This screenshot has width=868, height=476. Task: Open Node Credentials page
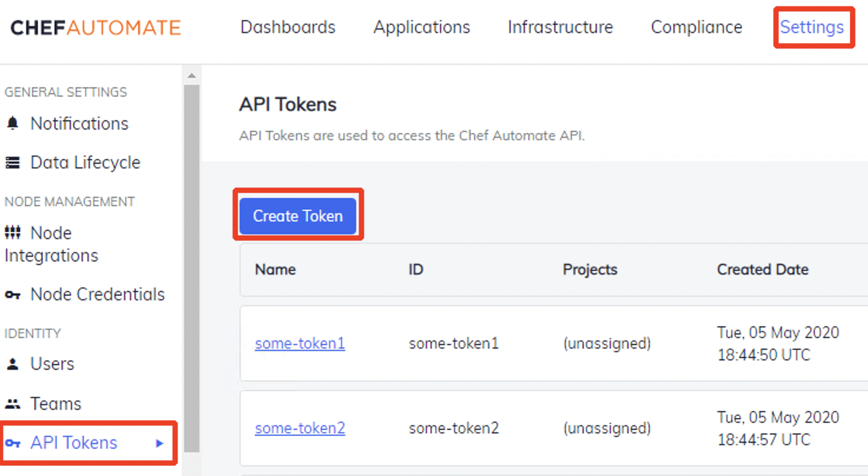click(98, 294)
